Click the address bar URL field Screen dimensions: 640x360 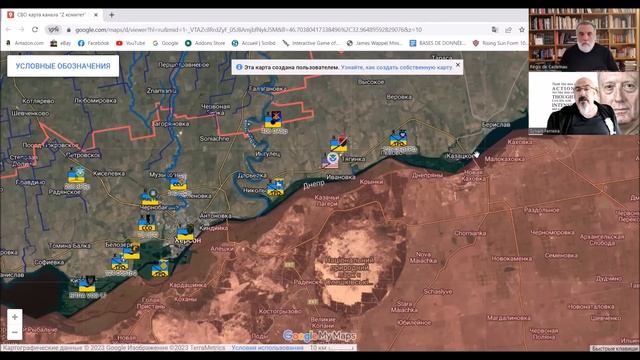248,30
